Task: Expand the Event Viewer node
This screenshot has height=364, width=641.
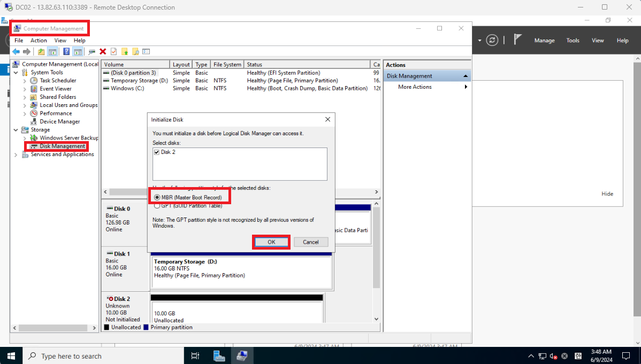Action: coord(25,89)
